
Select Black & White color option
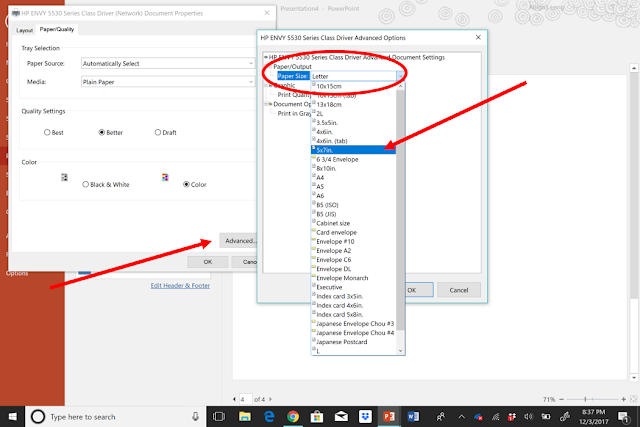(85, 185)
